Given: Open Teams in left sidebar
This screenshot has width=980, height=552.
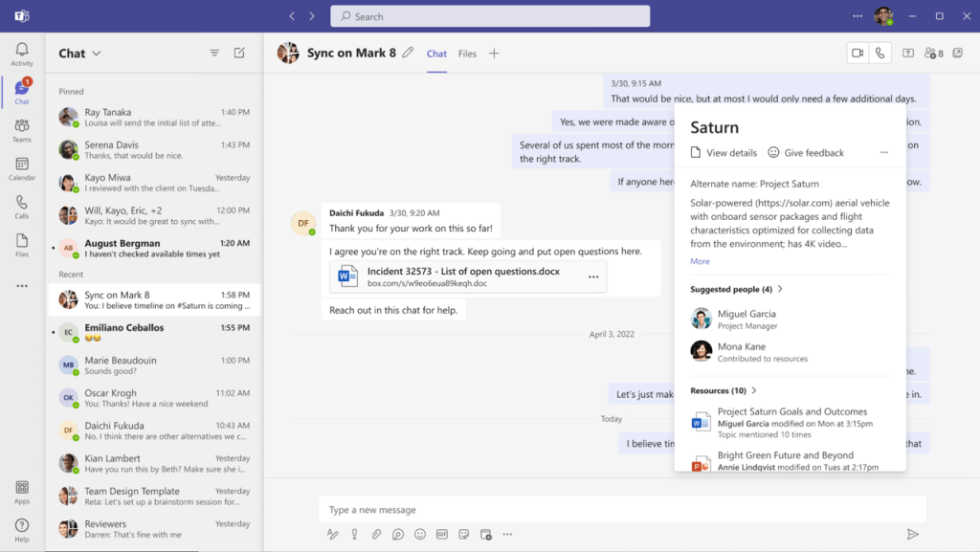Looking at the screenshot, I should click(21, 130).
